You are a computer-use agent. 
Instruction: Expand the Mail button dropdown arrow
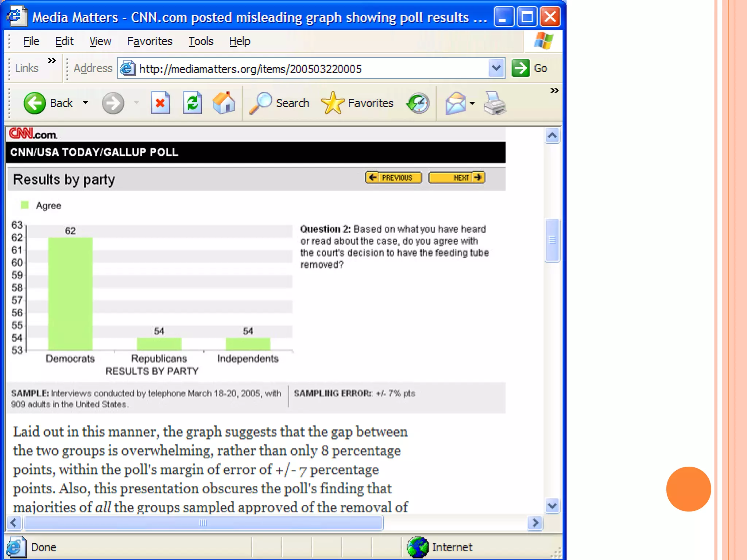tap(472, 104)
